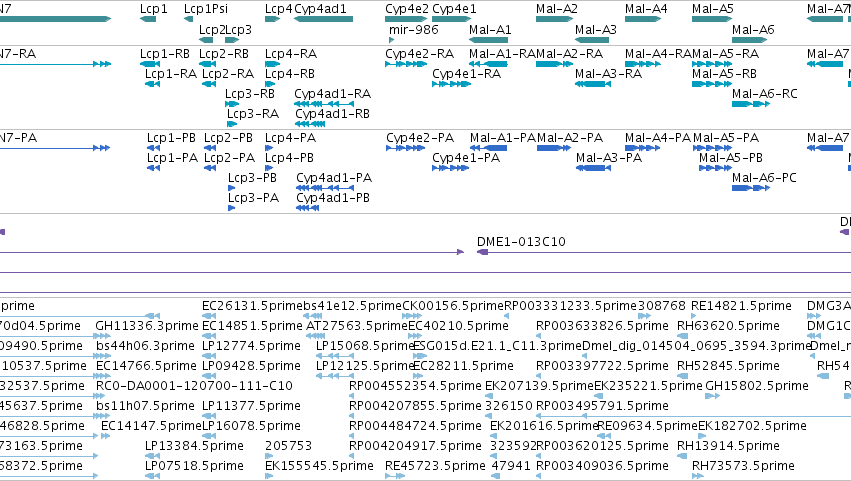The width and height of the screenshot is (851, 481).
Task: Click transcript Lcp3-RB
Action: [232, 104]
